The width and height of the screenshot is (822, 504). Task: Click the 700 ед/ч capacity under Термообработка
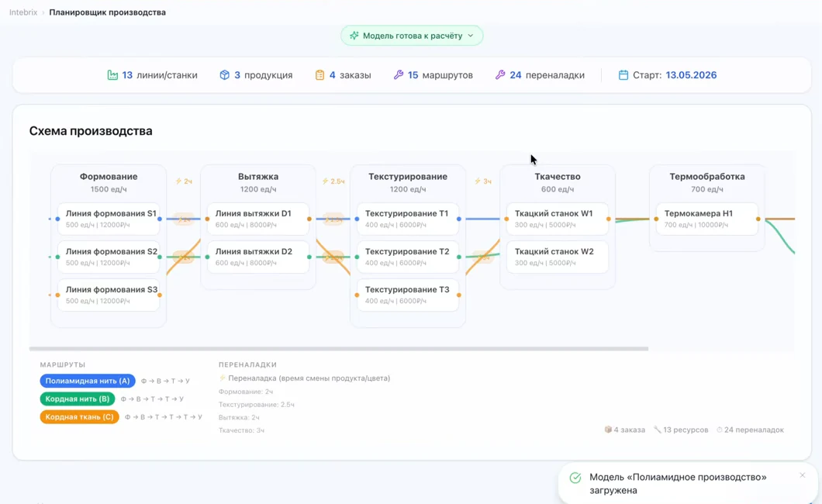[x=706, y=189]
